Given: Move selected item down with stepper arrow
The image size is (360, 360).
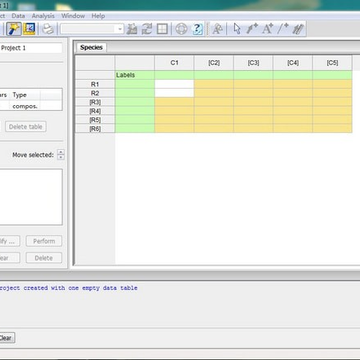Looking at the screenshot, I should click(x=61, y=157).
